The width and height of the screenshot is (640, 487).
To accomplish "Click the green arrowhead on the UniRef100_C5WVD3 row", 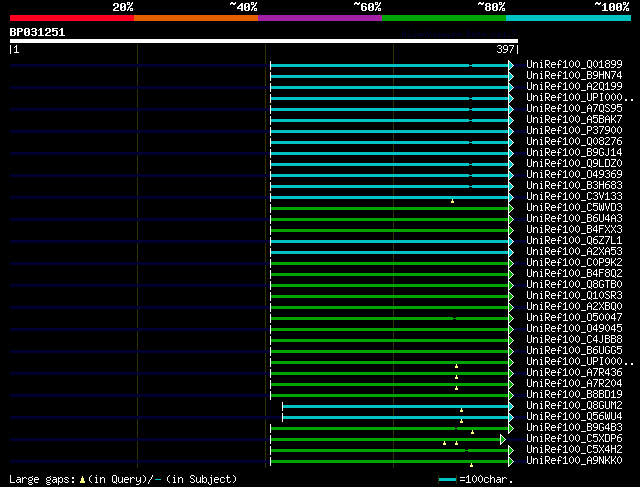I will tap(511, 208).
